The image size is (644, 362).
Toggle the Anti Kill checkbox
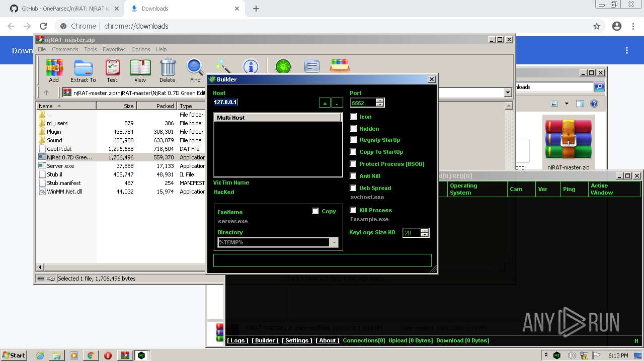click(353, 176)
